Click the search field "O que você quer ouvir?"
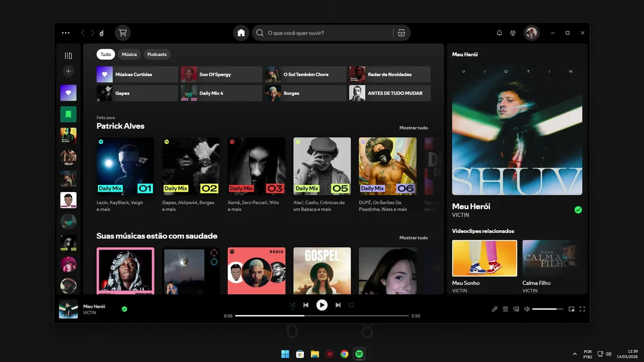Viewport: 644px width, 362px height. pos(322,33)
